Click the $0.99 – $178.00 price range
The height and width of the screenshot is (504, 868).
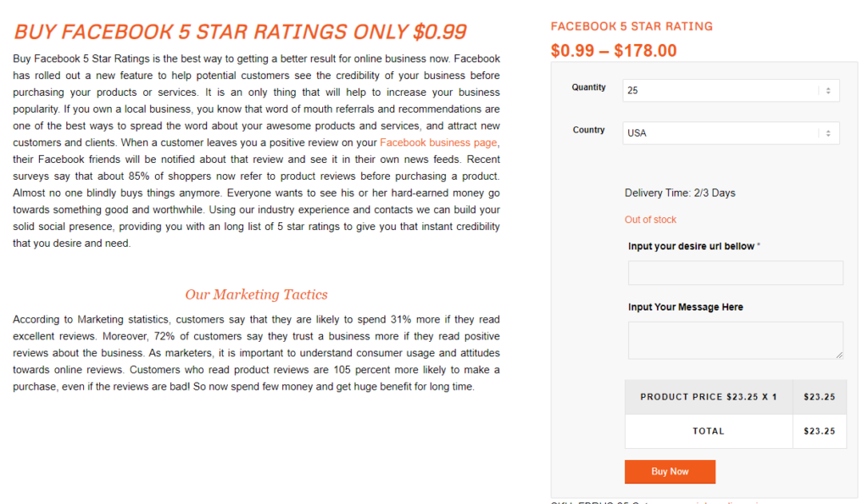click(614, 51)
